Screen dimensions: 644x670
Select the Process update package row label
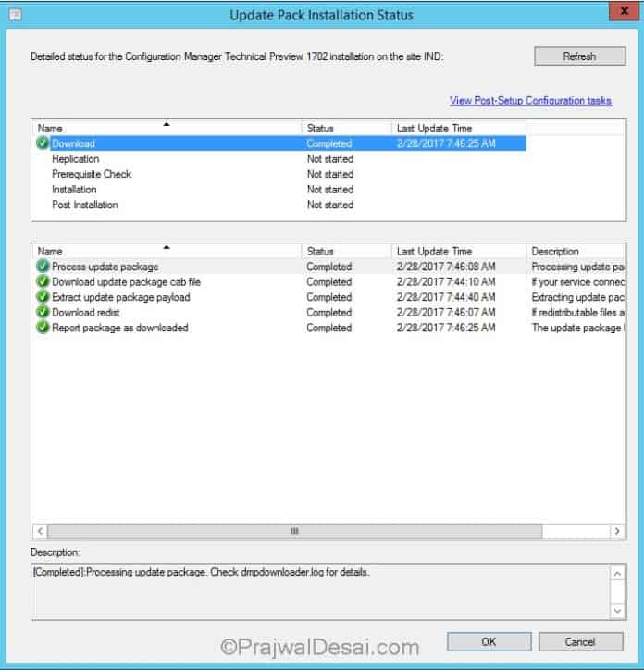[105, 267]
